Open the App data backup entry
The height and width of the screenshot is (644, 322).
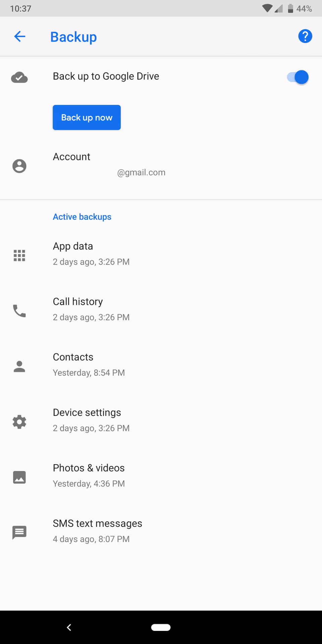coord(91,254)
